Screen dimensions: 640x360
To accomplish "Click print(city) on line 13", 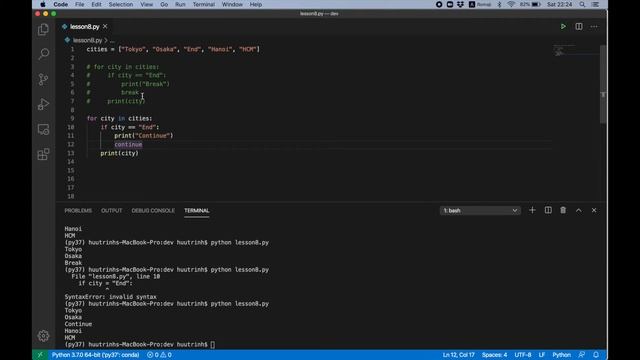I will 119,153.
